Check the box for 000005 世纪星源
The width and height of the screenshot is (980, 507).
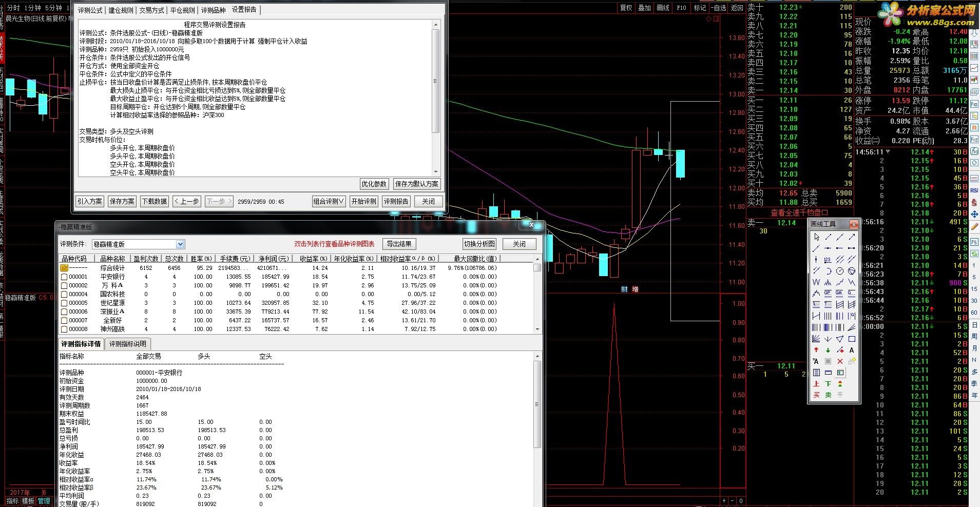pos(64,303)
